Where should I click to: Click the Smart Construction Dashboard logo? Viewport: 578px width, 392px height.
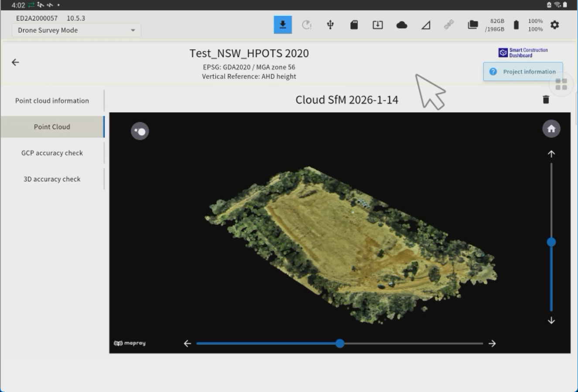(523, 53)
